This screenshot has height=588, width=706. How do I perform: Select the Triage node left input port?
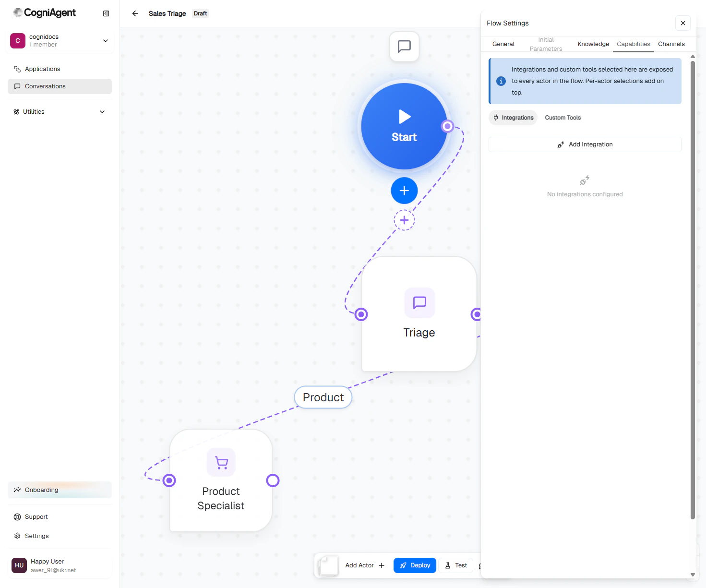(x=361, y=314)
